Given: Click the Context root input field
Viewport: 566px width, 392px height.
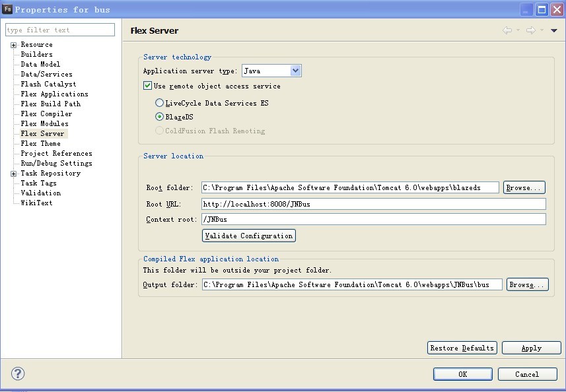Looking at the screenshot, I should point(374,219).
